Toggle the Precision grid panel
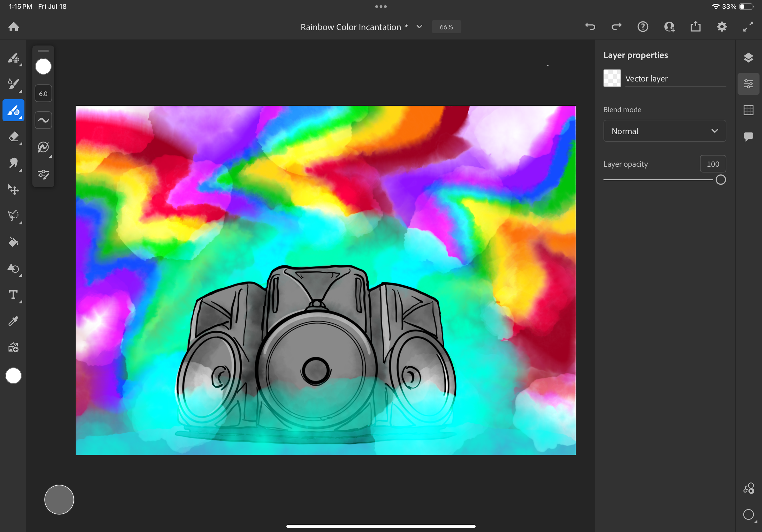The width and height of the screenshot is (762, 532). (748, 110)
